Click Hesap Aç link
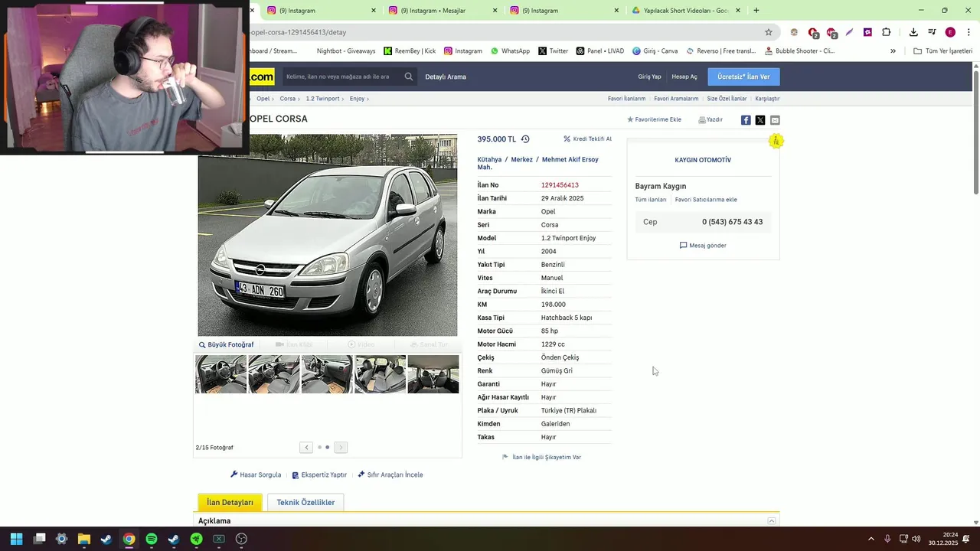Viewport: 980px width, 551px height. point(684,77)
